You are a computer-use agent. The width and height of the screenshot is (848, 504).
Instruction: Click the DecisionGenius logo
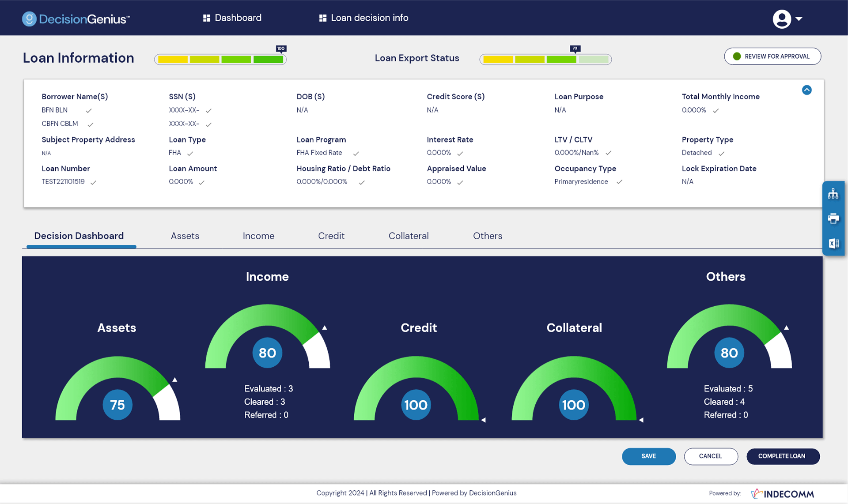point(75,19)
